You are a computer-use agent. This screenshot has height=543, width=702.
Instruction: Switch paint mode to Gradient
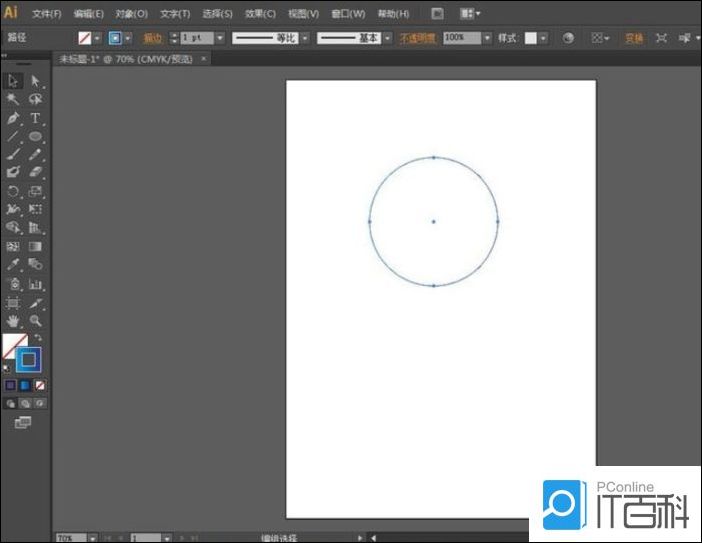click(x=25, y=385)
